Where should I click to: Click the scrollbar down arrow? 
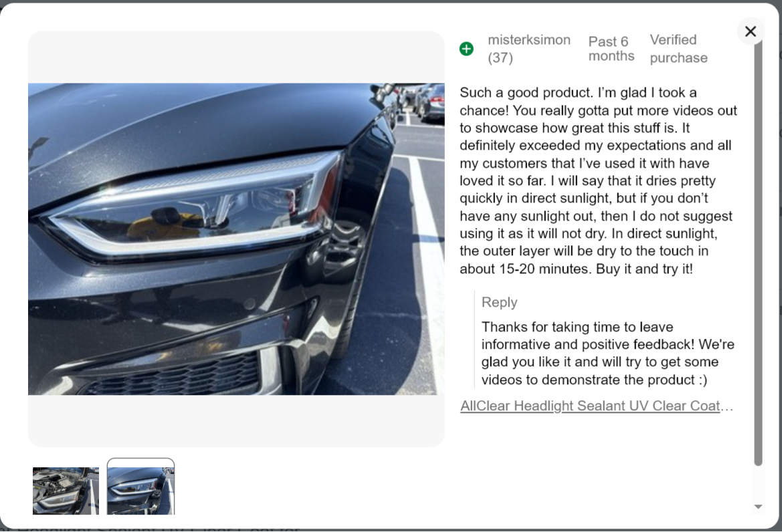[x=758, y=507]
